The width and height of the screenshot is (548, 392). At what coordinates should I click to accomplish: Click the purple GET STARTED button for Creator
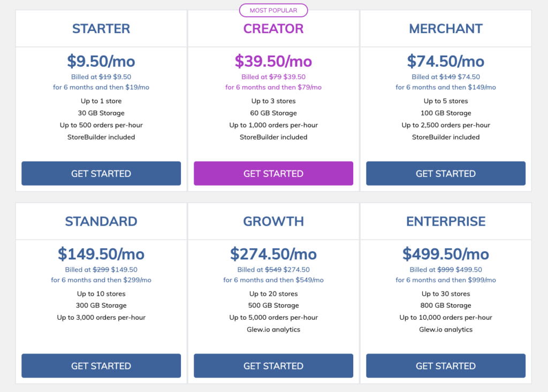[273, 173]
